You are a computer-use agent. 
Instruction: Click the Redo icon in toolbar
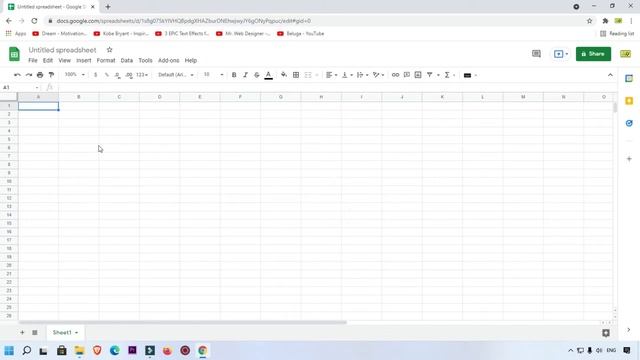click(x=29, y=75)
